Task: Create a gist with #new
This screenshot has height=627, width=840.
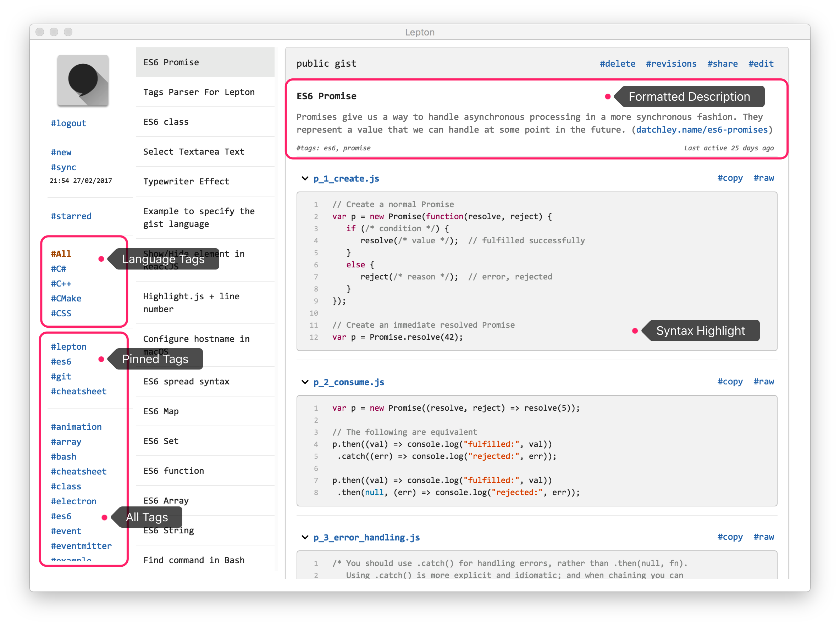Action: 61,152
